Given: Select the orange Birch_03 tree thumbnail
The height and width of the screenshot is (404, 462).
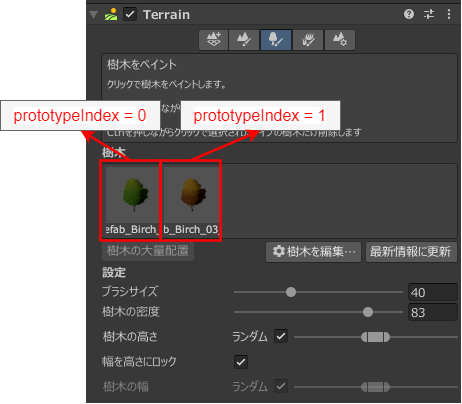Looking at the screenshot, I should [x=191, y=195].
